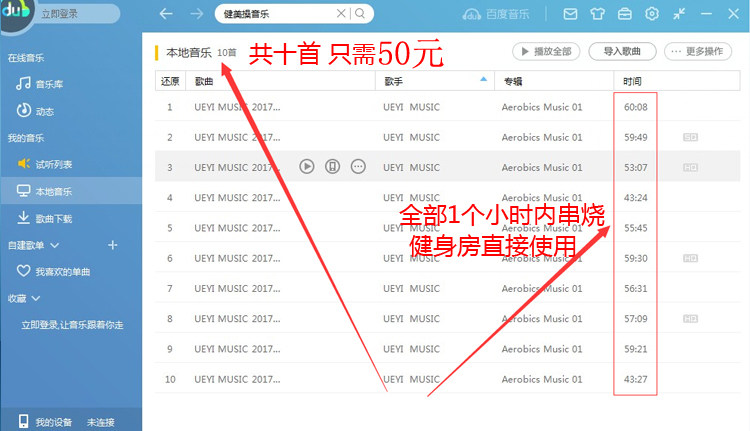Click HD badge on 57:09 row
The width and height of the screenshot is (750, 431).
click(x=690, y=319)
